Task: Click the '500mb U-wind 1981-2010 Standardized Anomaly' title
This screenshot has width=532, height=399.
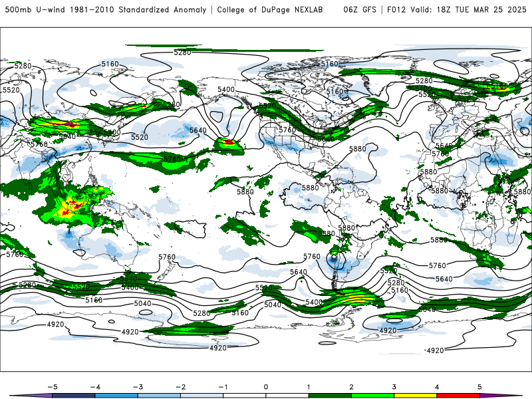Action: click(x=106, y=9)
